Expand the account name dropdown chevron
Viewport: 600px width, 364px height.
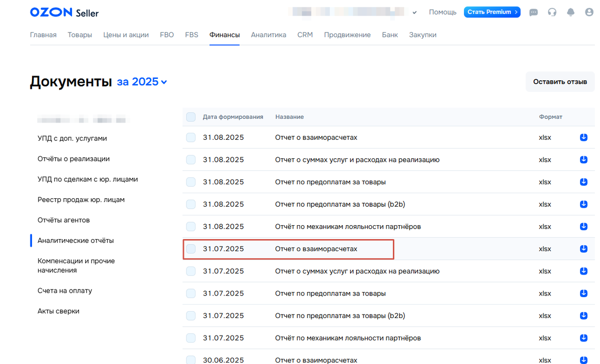(414, 12)
